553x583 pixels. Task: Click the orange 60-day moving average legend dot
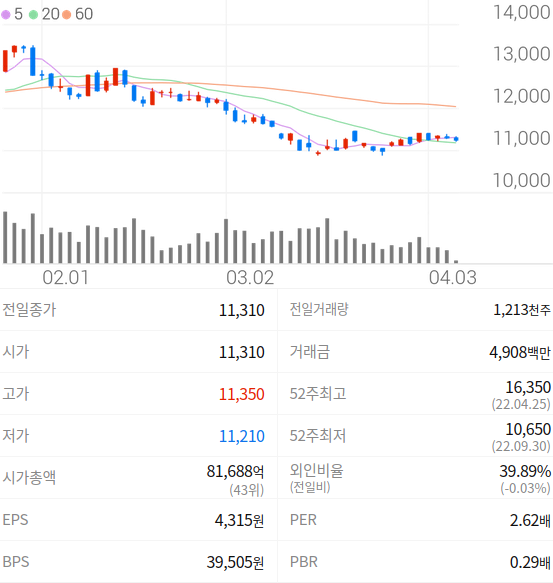(x=67, y=15)
